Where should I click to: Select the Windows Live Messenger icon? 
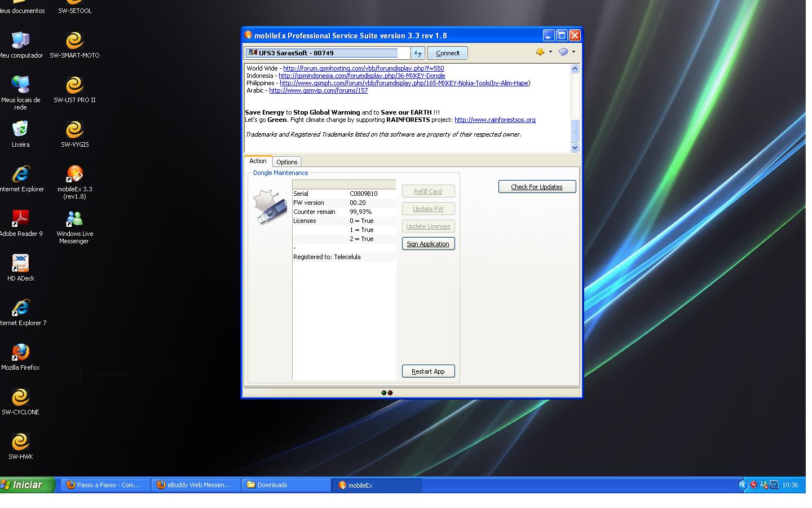point(74,219)
